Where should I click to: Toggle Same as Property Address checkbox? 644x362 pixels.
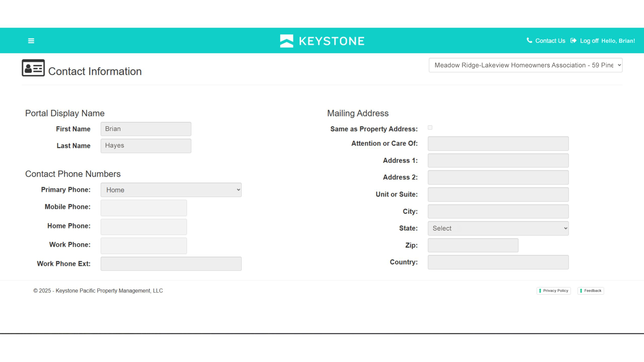click(x=430, y=128)
